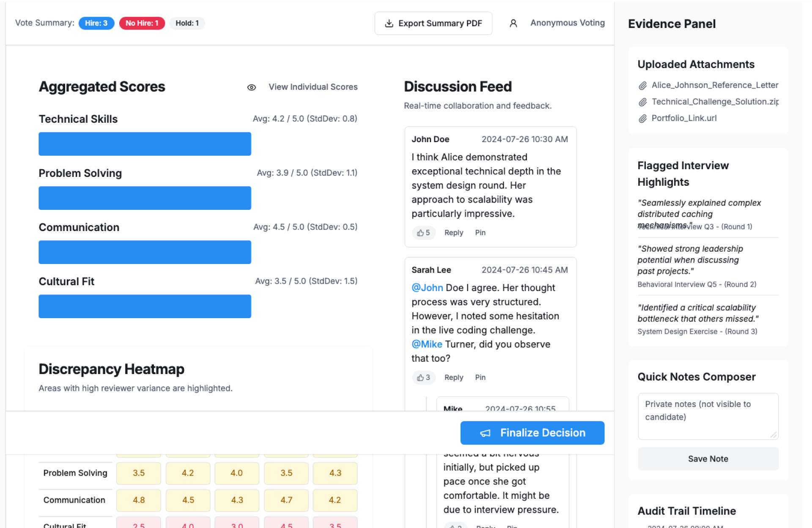Image resolution: width=812 pixels, height=528 pixels.
Task: Select the Hold: 1 vote badge
Action: pyautogui.click(x=187, y=23)
